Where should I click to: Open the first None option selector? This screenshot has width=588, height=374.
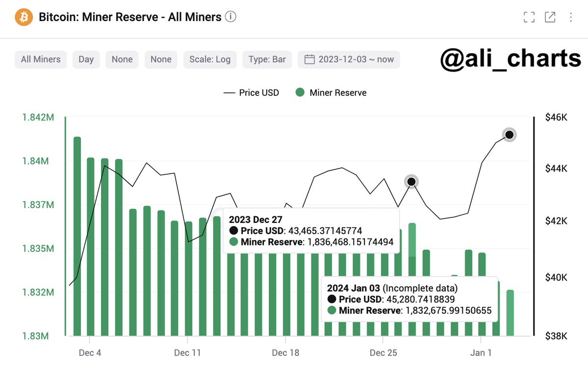click(x=122, y=59)
